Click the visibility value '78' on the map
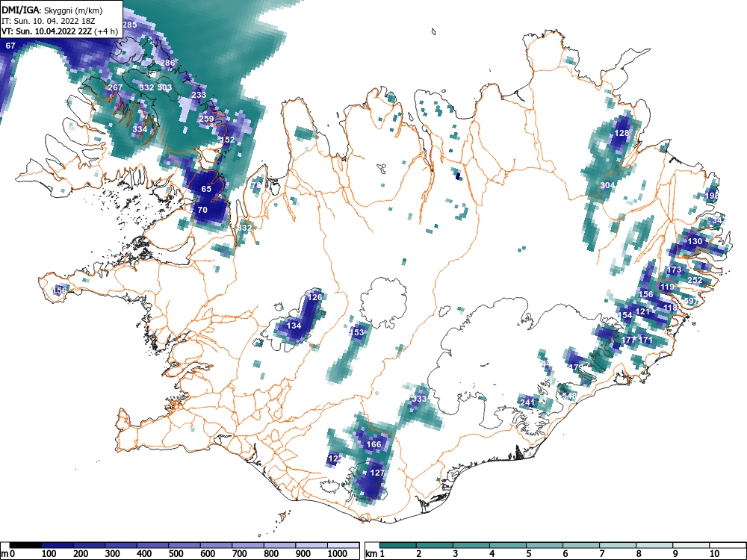The height and width of the screenshot is (560, 747). [x=256, y=184]
